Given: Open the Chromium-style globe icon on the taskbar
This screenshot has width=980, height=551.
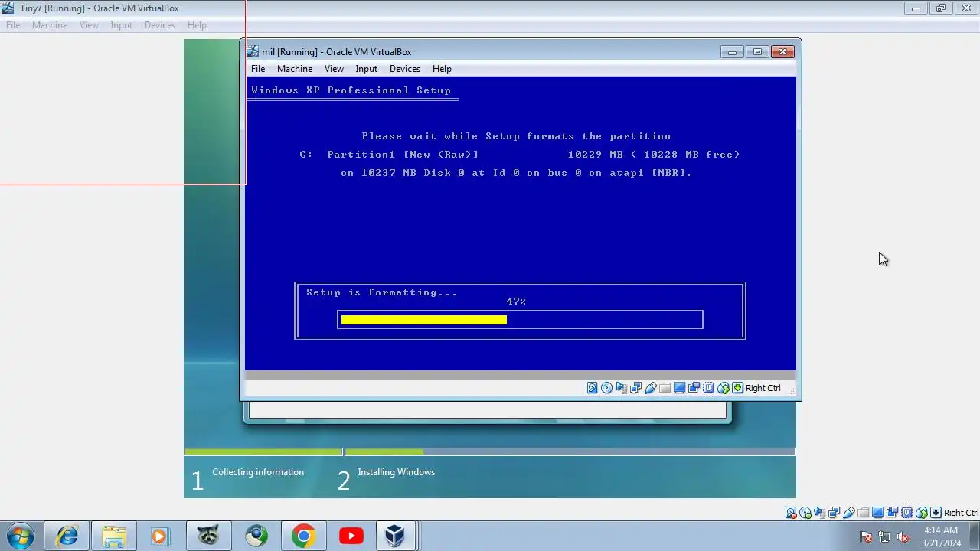Looking at the screenshot, I should coord(256,536).
